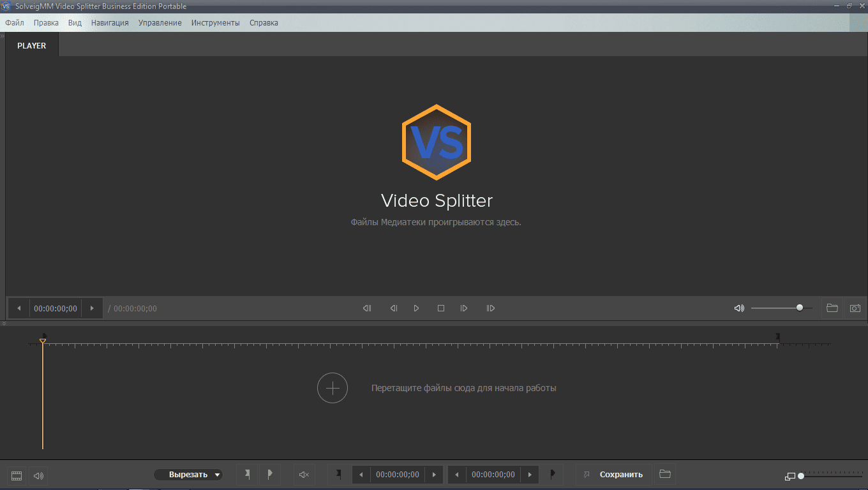The width and height of the screenshot is (868, 490).
Task: Open the output folder icon beside Сохранить
Action: (664, 475)
